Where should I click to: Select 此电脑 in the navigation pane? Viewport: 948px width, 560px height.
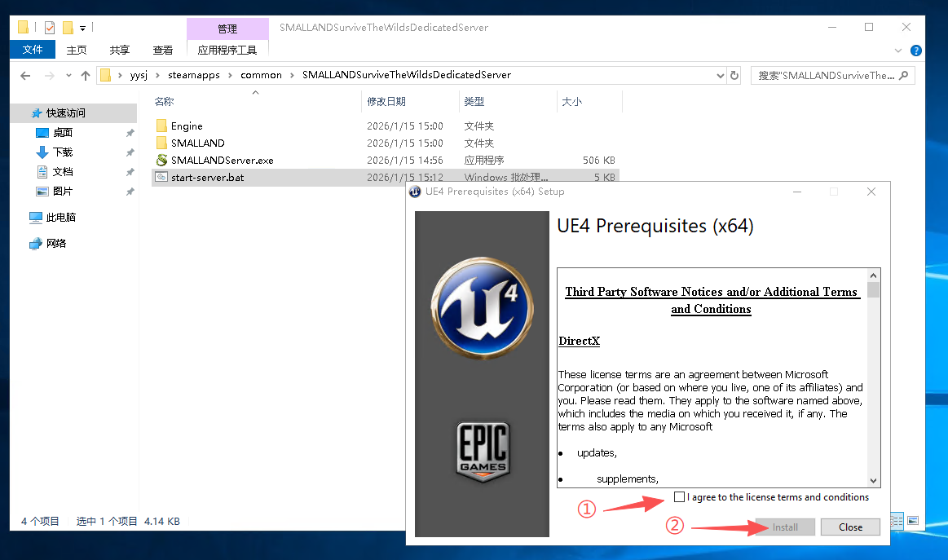[x=60, y=218]
